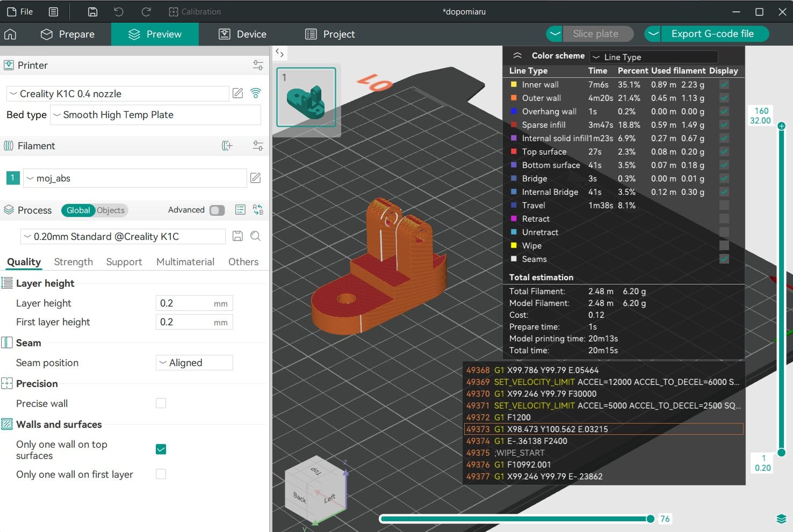Toggle the Advanced settings switch
The width and height of the screenshot is (793, 532).
pyautogui.click(x=217, y=210)
